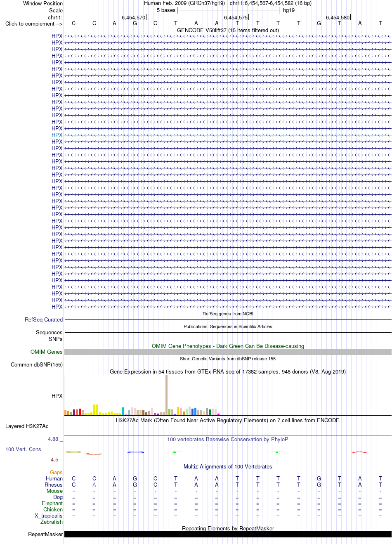Click the GTEx Gene Expression track title

tap(228, 371)
